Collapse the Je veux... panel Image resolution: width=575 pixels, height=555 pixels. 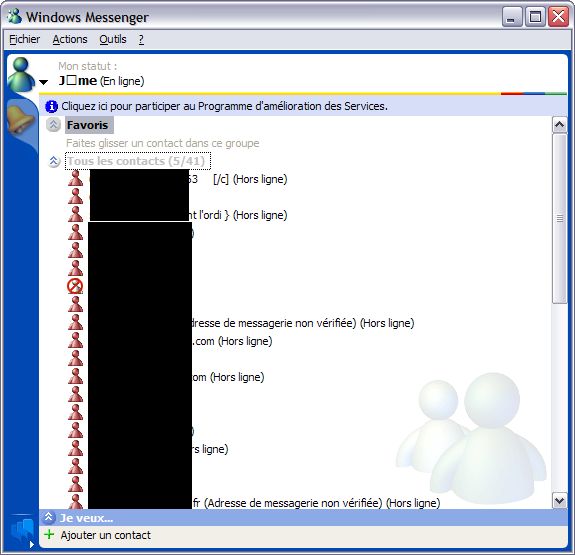[x=48, y=517]
